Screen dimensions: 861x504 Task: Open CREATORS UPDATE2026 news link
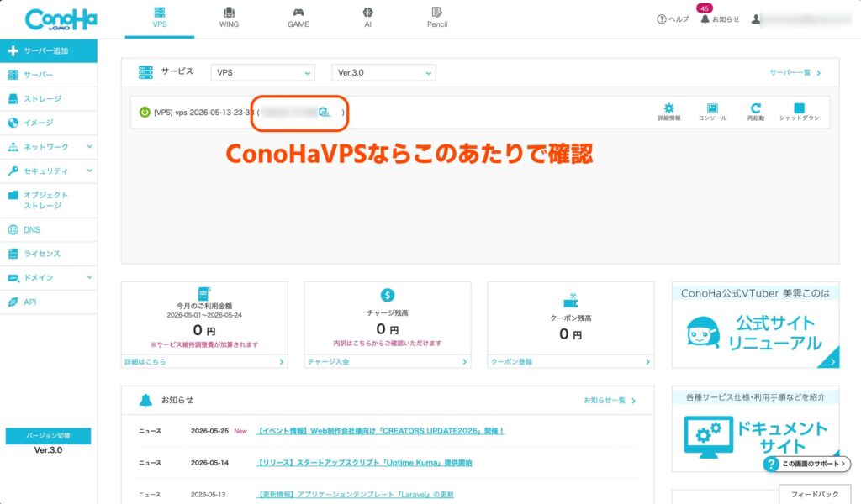381,431
